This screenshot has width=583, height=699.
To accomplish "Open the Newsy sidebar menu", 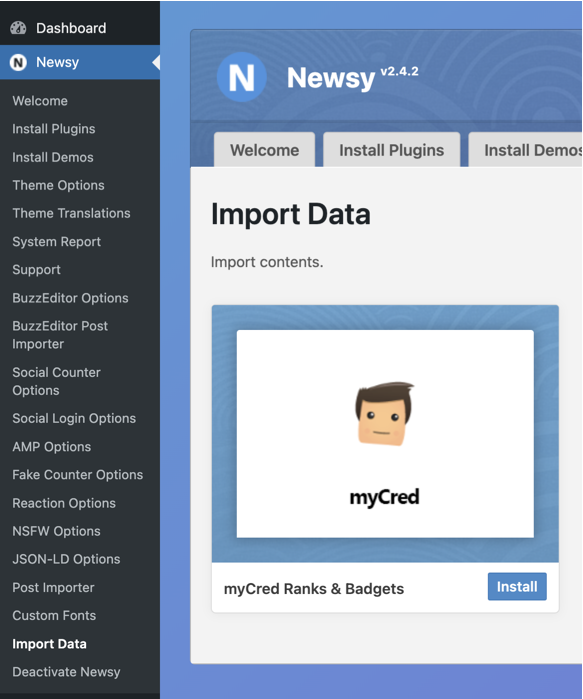I will 80,62.
